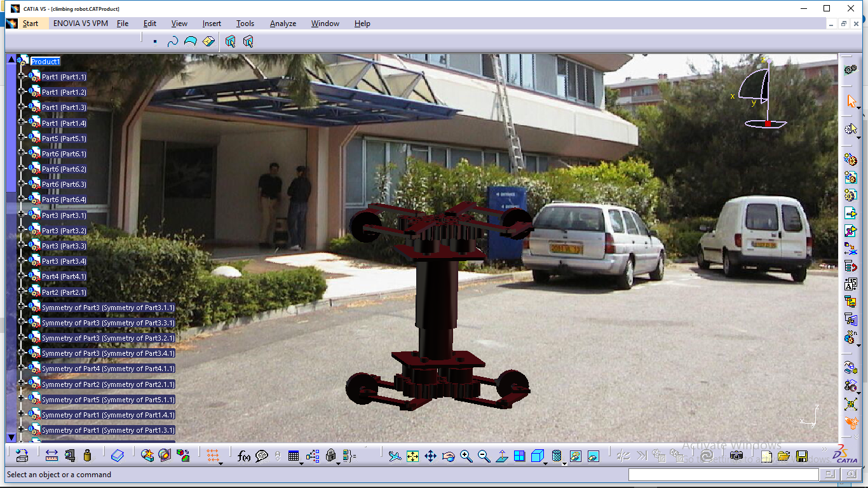868x488 pixels.
Task: Click the Apply Material icon
Action: click(x=118, y=456)
